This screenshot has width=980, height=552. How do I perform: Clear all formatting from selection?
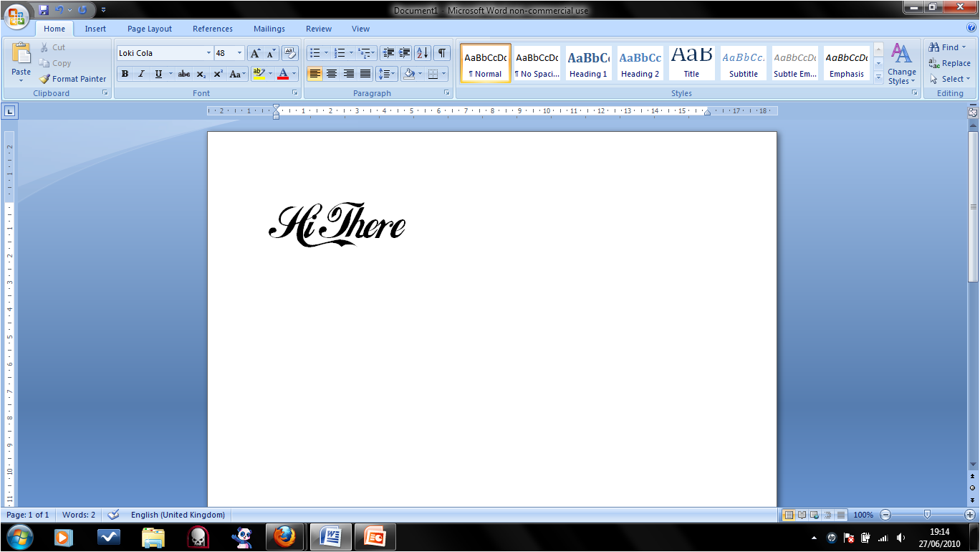pos(289,52)
